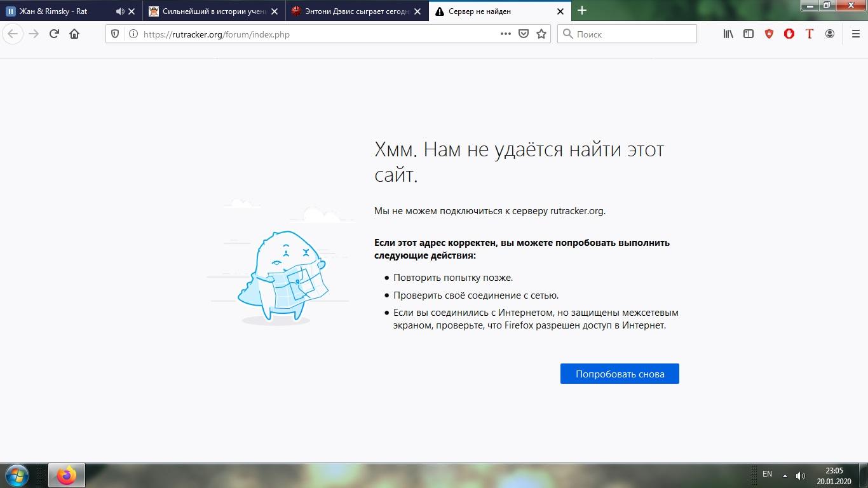Open a new tab with plus button
Image resolution: width=868 pixels, height=488 pixels.
(581, 11)
